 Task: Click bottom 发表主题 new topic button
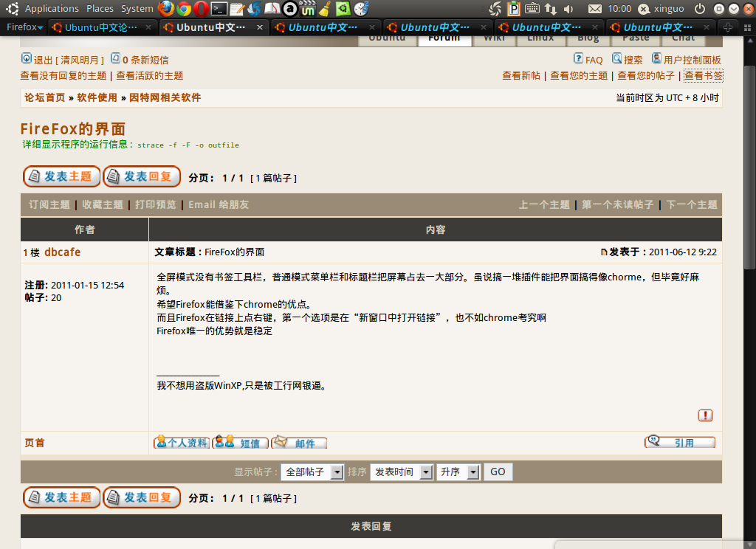point(62,497)
